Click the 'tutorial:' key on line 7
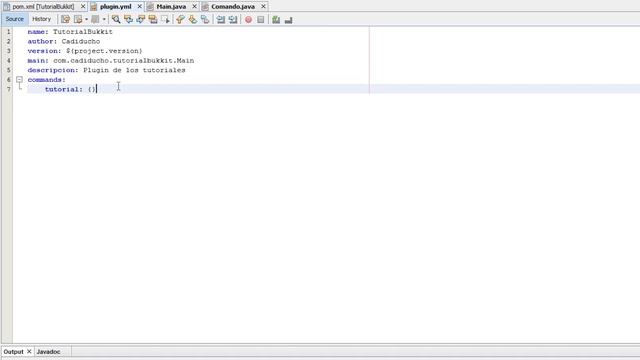Screen dimensions: 640x360 (64, 89)
